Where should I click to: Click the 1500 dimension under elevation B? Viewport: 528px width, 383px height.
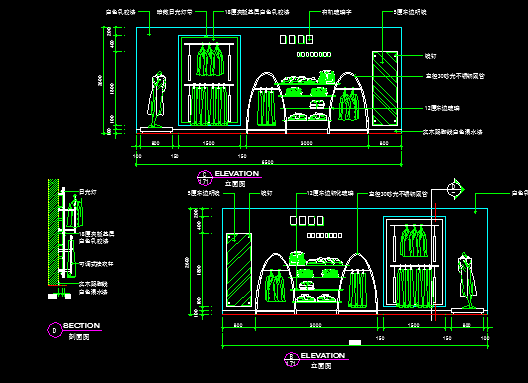click(x=414, y=325)
